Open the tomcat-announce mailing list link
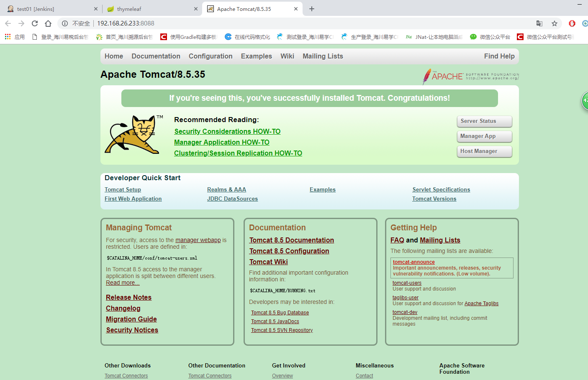This screenshot has height=380, width=588. [x=413, y=262]
